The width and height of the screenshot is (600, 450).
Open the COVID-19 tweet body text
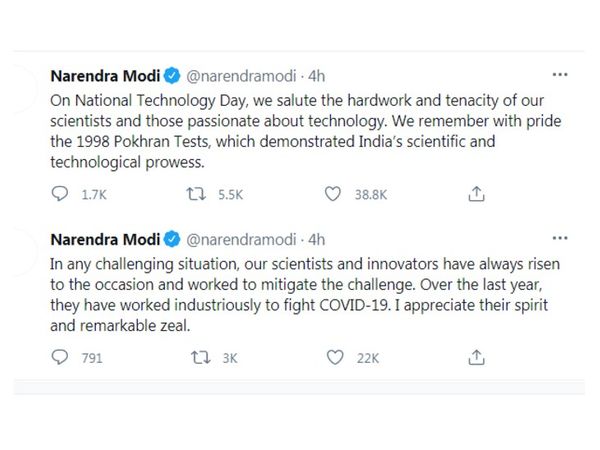305,295
